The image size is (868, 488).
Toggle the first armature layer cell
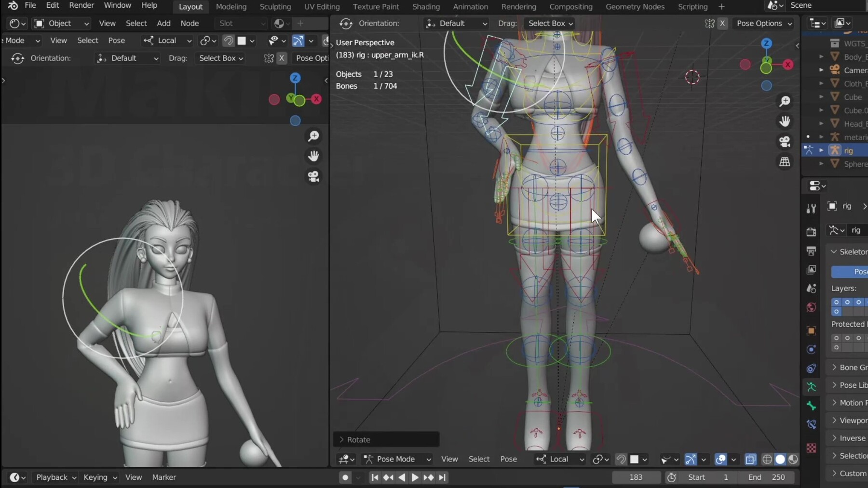[837, 302]
